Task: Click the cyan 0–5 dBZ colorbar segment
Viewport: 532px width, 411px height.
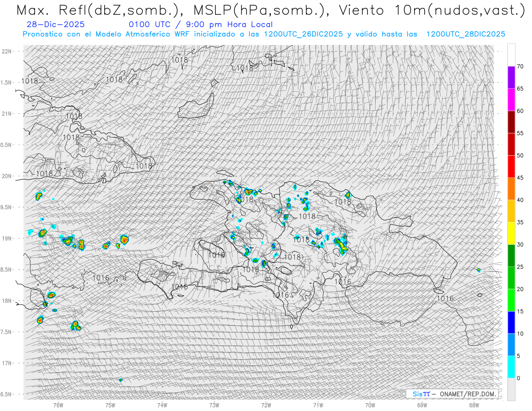Action: (511, 367)
